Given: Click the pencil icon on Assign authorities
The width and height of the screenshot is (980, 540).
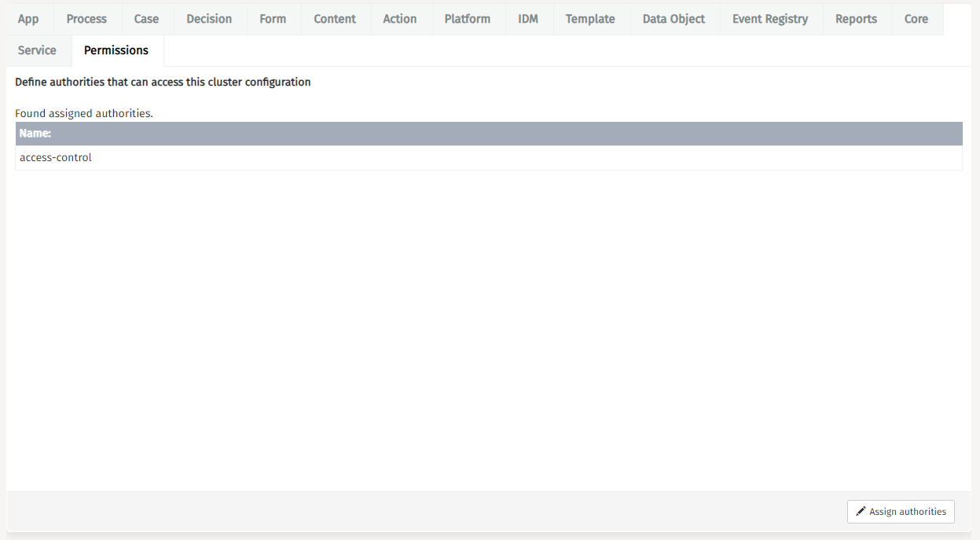Looking at the screenshot, I should tap(861, 511).
